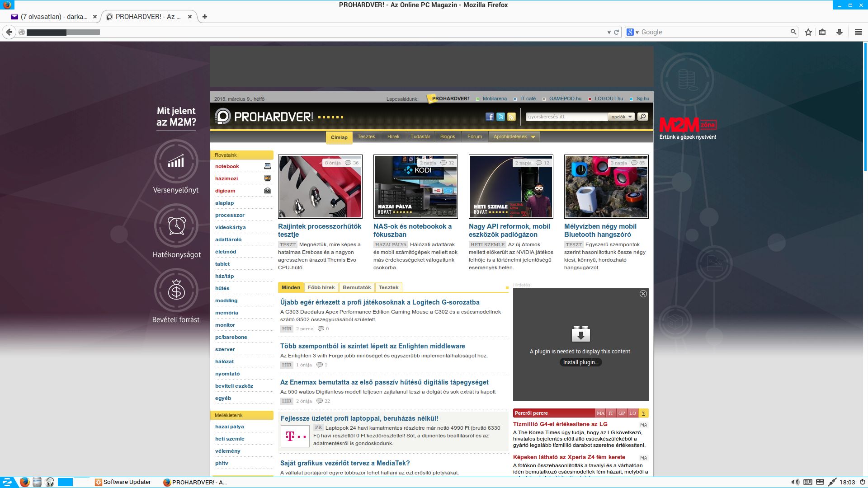Open the URL history dropdown arrow
Viewport: 868px width, 488px height.
click(x=609, y=32)
